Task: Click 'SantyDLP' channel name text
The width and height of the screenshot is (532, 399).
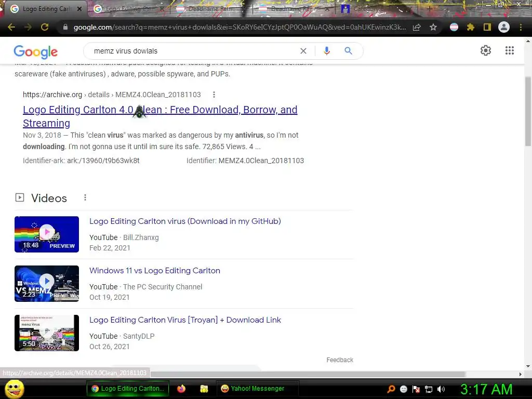Action: 138,336
